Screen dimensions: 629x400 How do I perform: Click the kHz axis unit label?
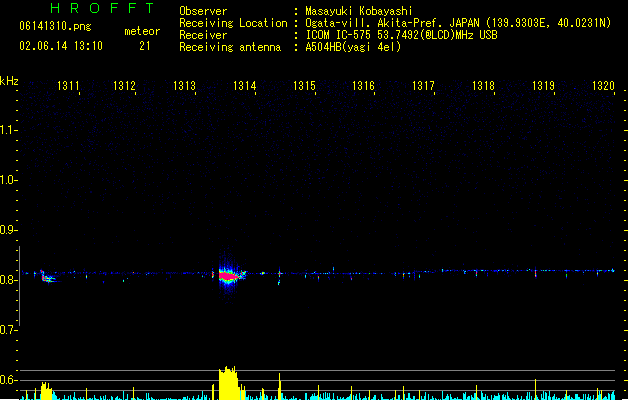[9, 81]
